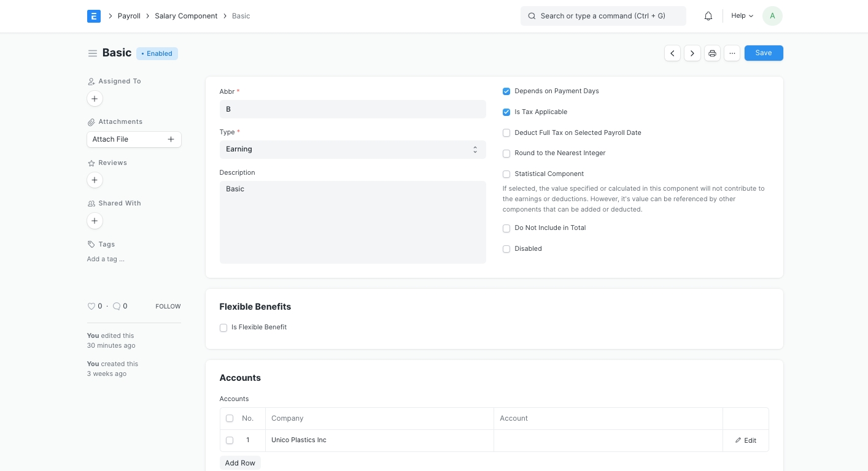Viewport: 868px width, 471px height.
Task: Click the Abbr input field
Action: [352, 109]
